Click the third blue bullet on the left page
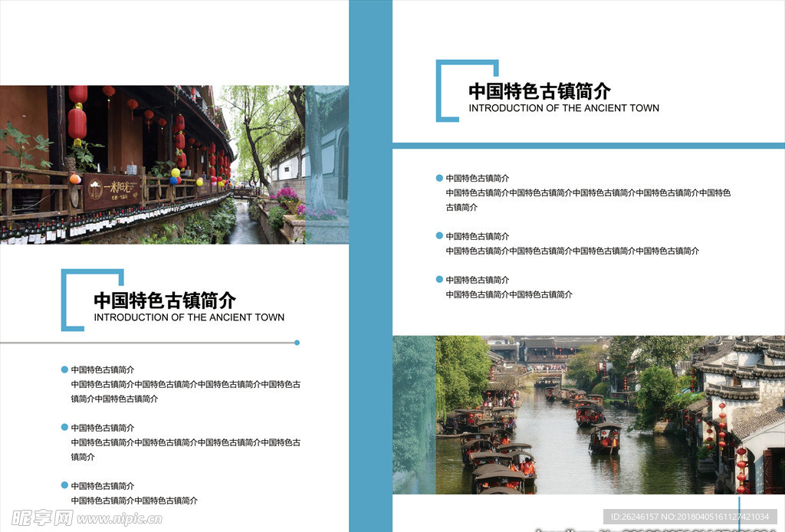This screenshot has width=785, height=532. tap(64, 486)
